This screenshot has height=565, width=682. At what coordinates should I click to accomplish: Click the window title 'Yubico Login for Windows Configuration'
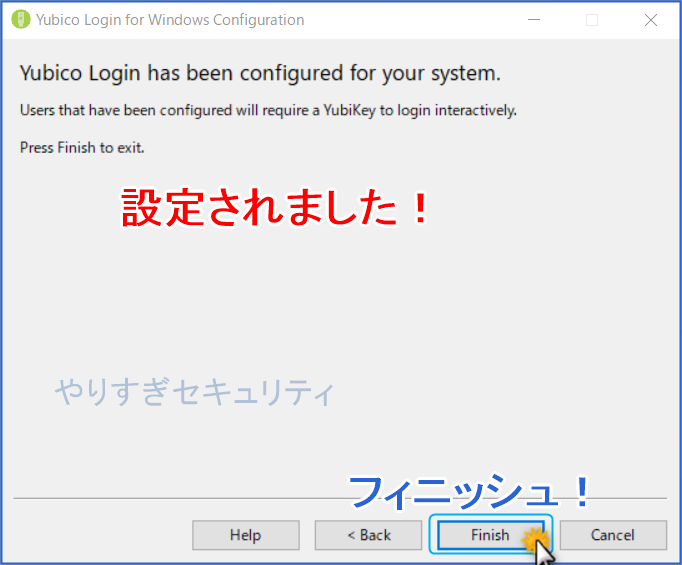[x=170, y=20]
